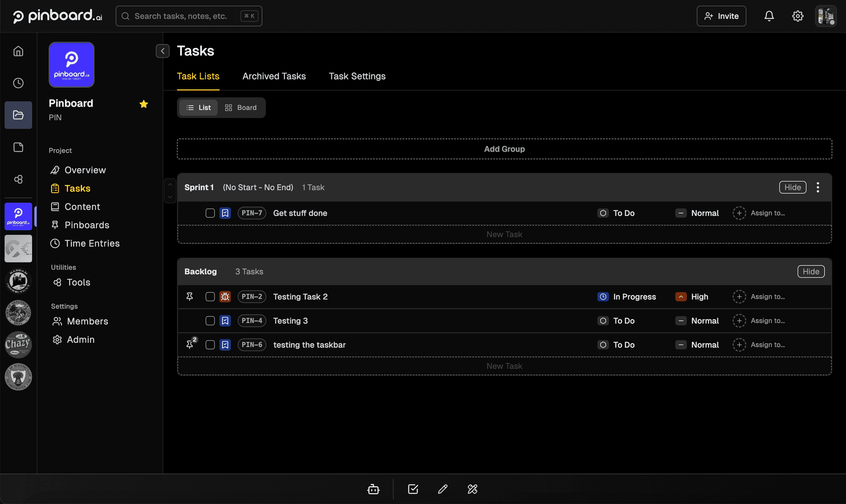Click the pin icon beside Testing Task 2
This screenshot has height=504, width=846.
[189, 296]
